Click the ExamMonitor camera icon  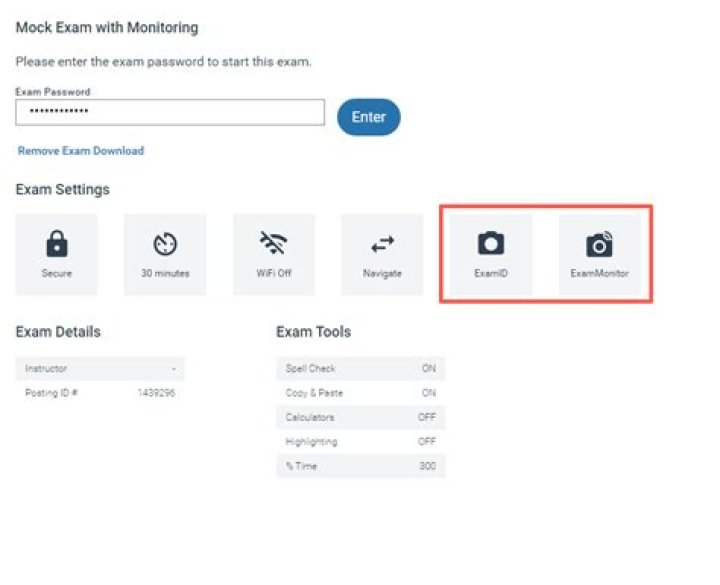pyautogui.click(x=599, y=243)
